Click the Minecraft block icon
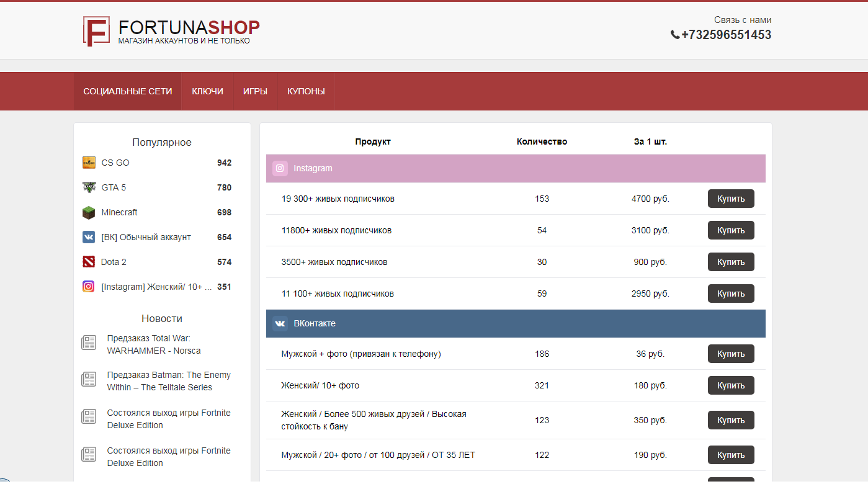 [x=89, y=212]
